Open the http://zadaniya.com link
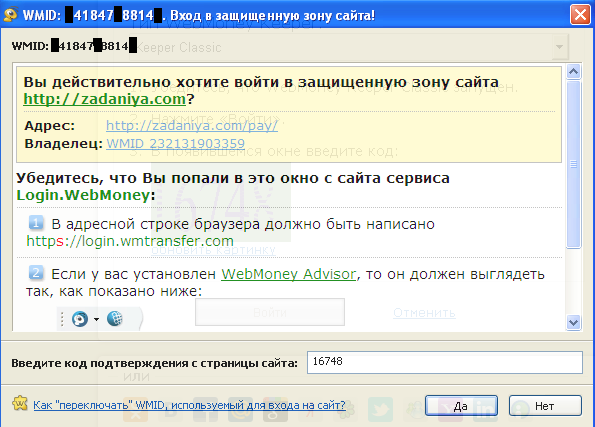 coord(105,99)
